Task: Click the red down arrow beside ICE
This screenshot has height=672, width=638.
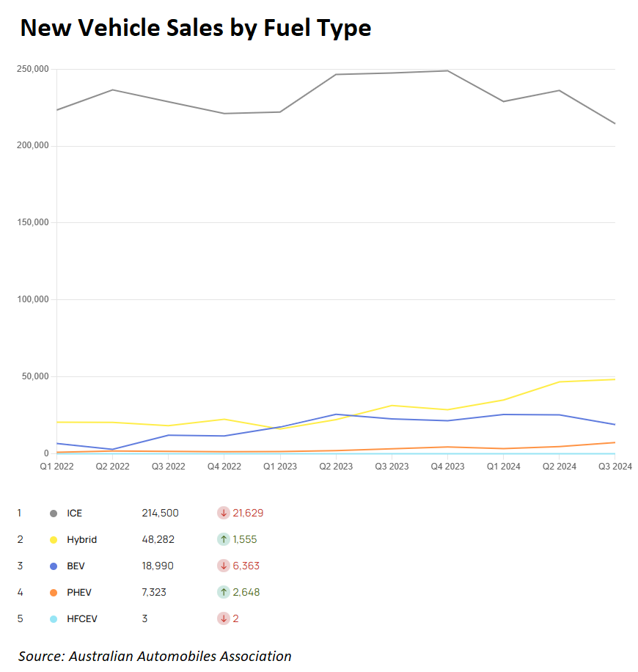Action: point(224,513)
